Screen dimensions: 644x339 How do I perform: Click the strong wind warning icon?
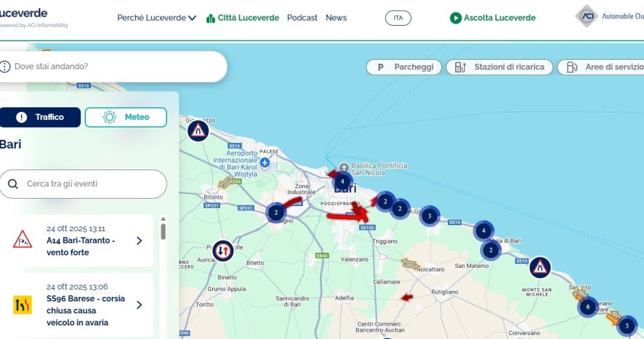click(22, 239)
